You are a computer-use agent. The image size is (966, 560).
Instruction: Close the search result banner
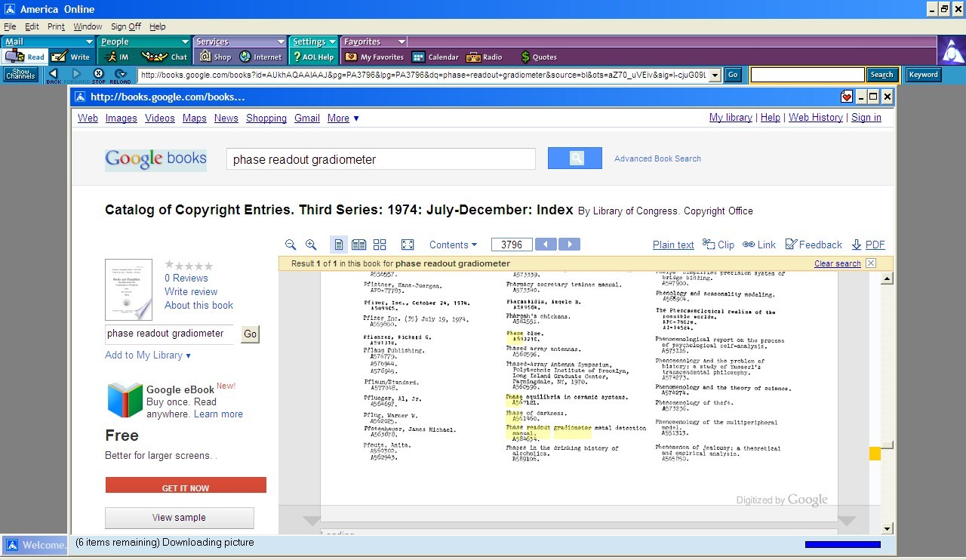871,263
